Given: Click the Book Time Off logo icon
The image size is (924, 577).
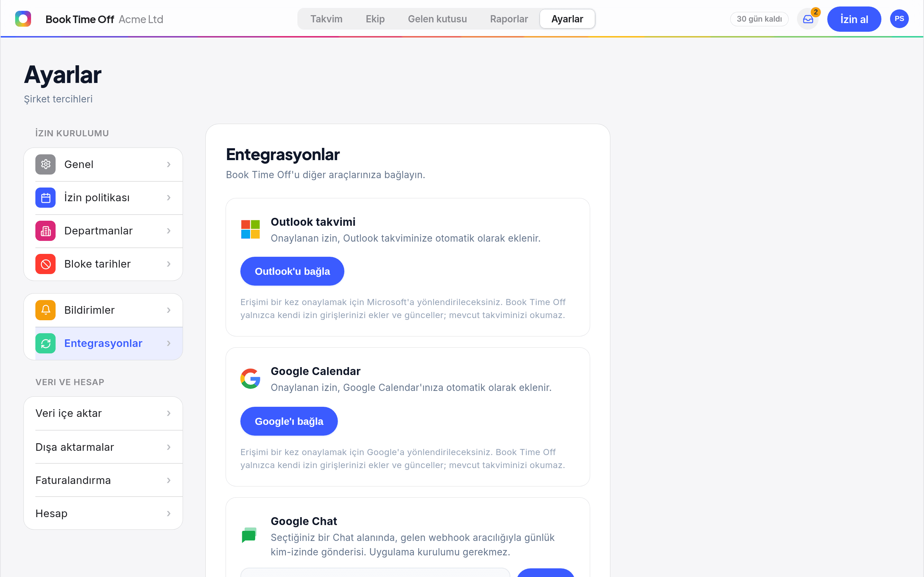Looking at the screenshot, I should [23, 19].
